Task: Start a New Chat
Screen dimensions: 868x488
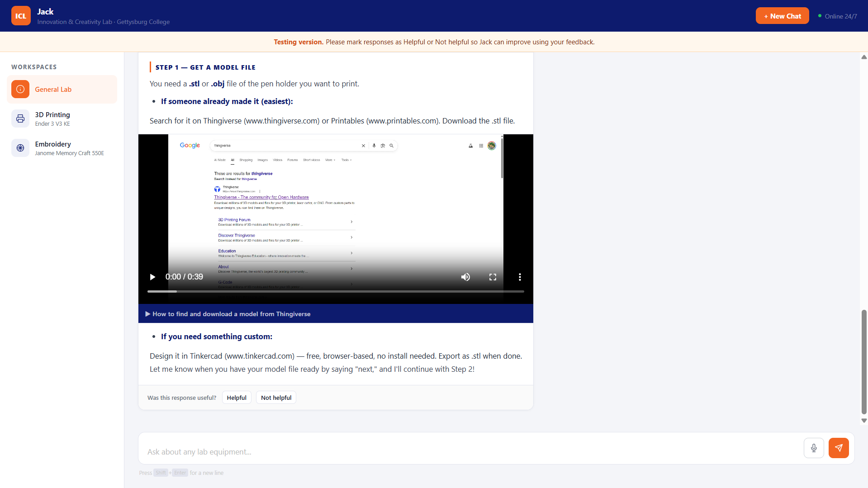Action: 782,16
